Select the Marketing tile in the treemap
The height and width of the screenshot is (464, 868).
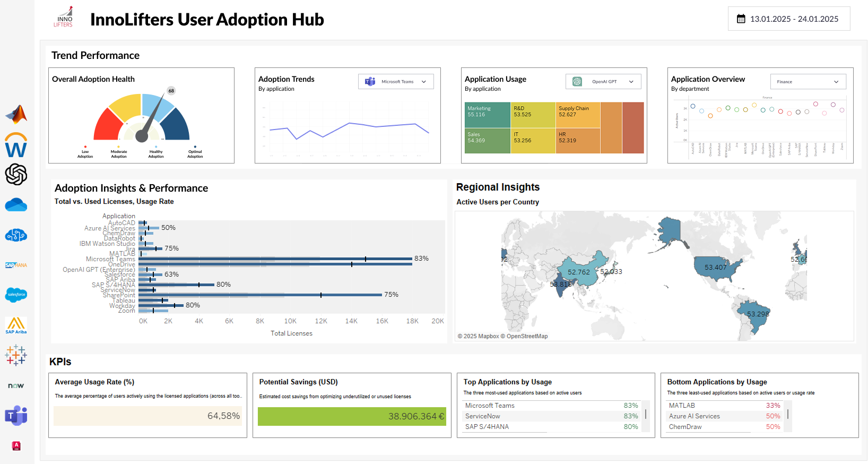(x=487, y=115)
